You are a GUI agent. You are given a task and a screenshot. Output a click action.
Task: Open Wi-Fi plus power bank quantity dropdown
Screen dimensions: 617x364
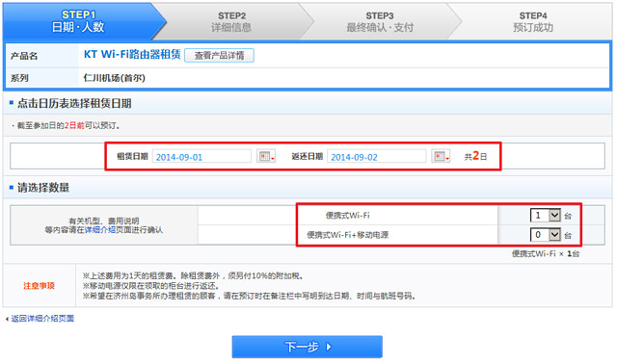point(545,235)
